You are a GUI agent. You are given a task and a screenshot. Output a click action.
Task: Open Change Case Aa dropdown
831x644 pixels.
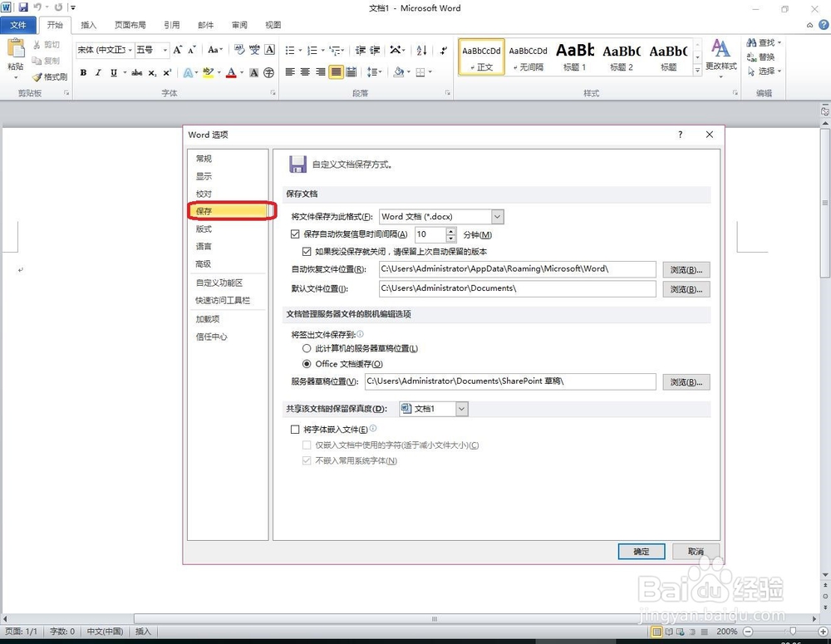(214, 50)
